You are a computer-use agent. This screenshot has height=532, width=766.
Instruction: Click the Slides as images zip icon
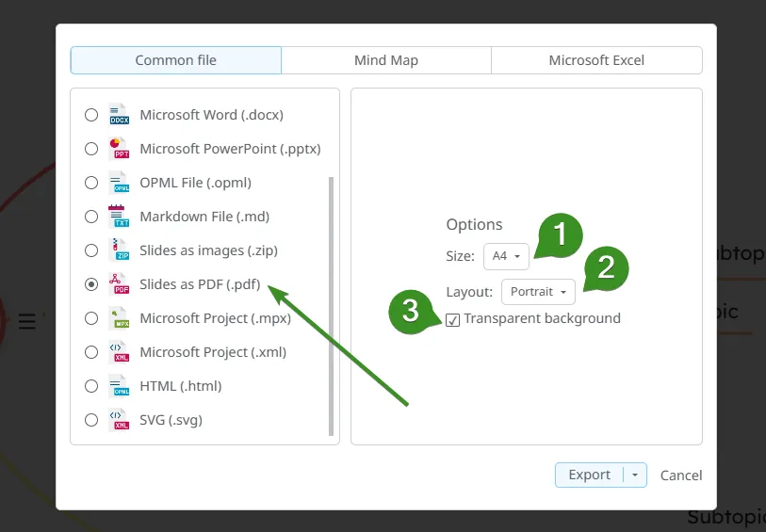[120, 250]
